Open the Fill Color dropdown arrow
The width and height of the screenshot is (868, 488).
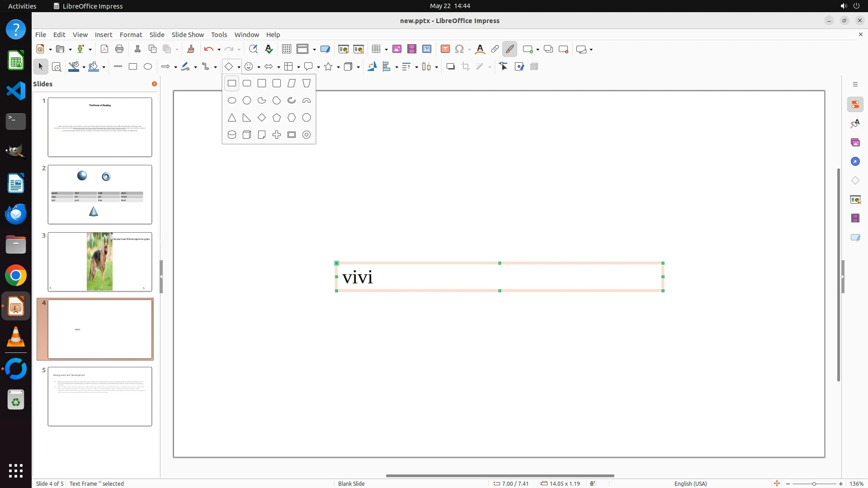[x=104, y=67]
